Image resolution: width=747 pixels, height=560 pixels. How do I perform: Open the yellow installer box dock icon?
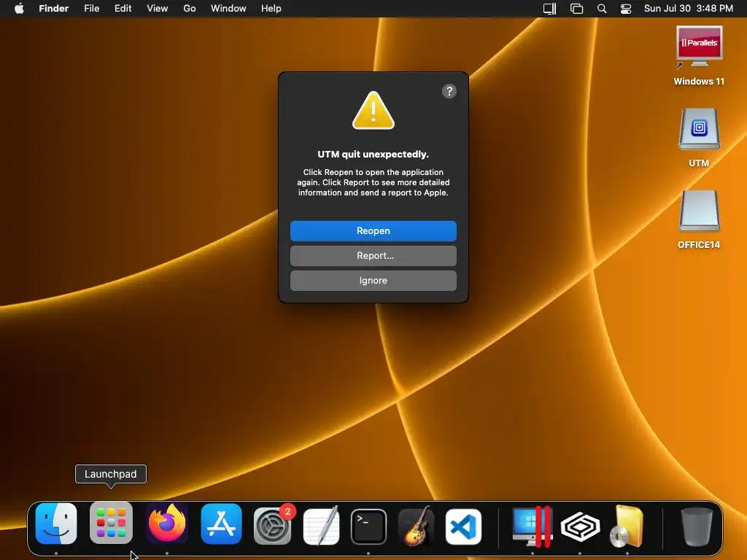click(x=627, y=526)
